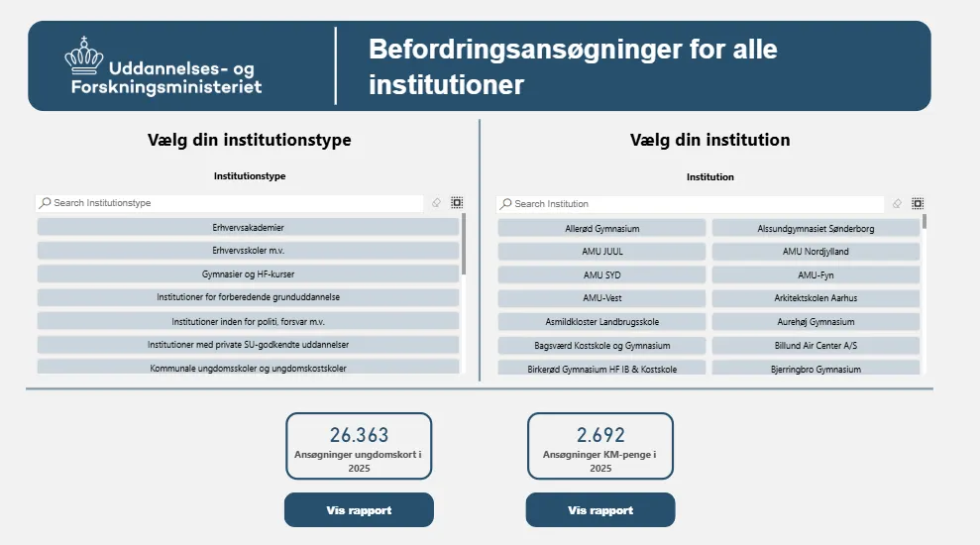The image size is (980, 545).
Task: Click the Institutionstype search magnifier icon
Action: (46, 203)
